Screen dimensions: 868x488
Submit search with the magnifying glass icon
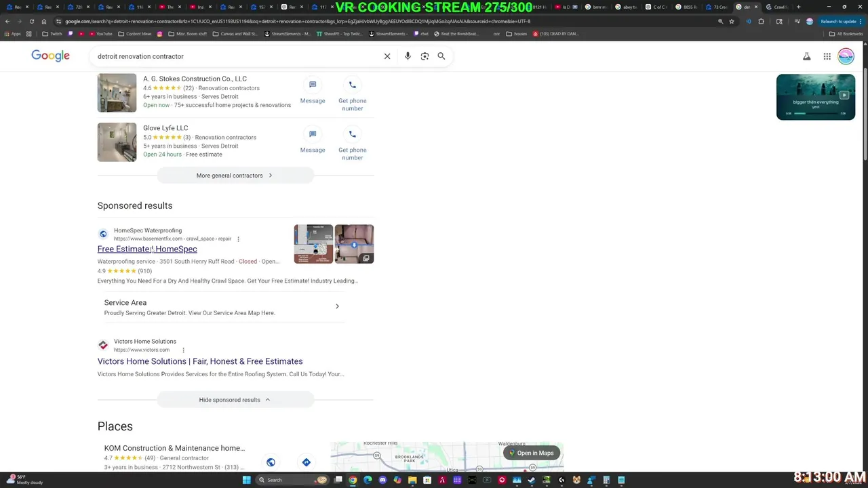coord(441,56)
